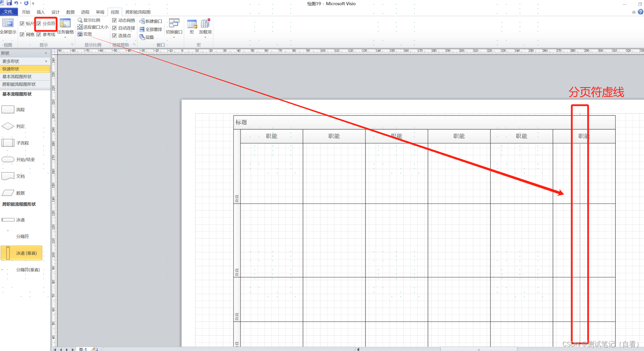Toggle the 动态网格 dynamic grid checkbox
Screen dimensions: 644x351
point(114,20)
